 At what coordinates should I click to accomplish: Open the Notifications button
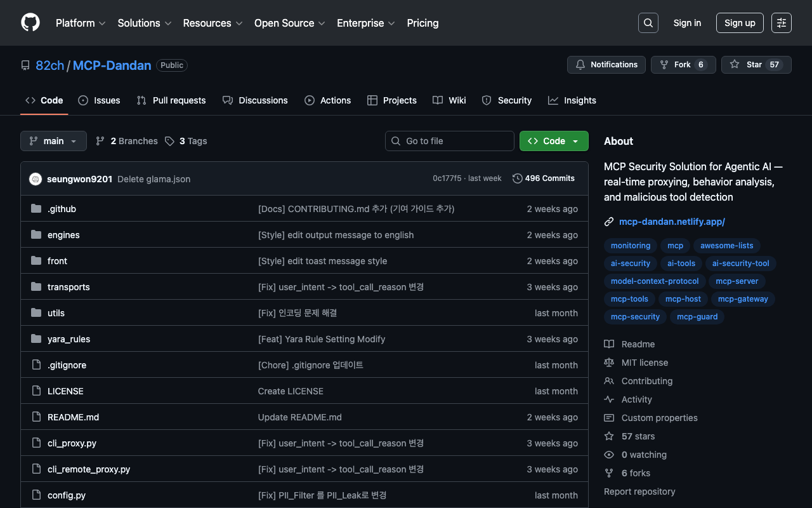606,65
